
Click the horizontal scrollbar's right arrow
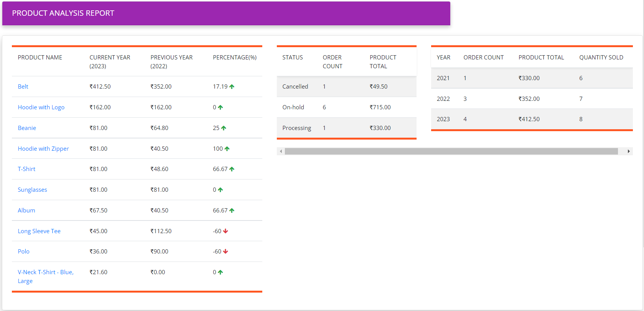point(629,151)
